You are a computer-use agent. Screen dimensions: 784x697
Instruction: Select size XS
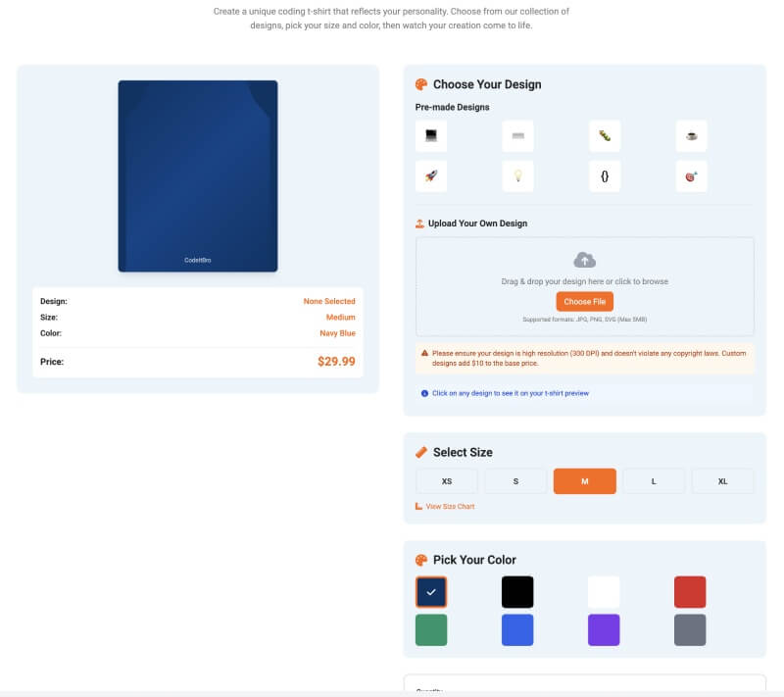pos(447,480)
